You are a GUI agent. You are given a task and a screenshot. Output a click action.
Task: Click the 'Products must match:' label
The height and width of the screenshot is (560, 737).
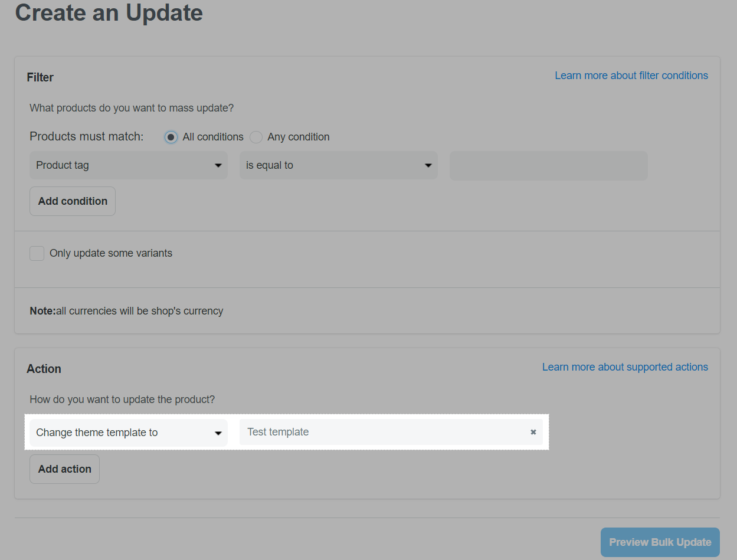(x=87, y=136)
